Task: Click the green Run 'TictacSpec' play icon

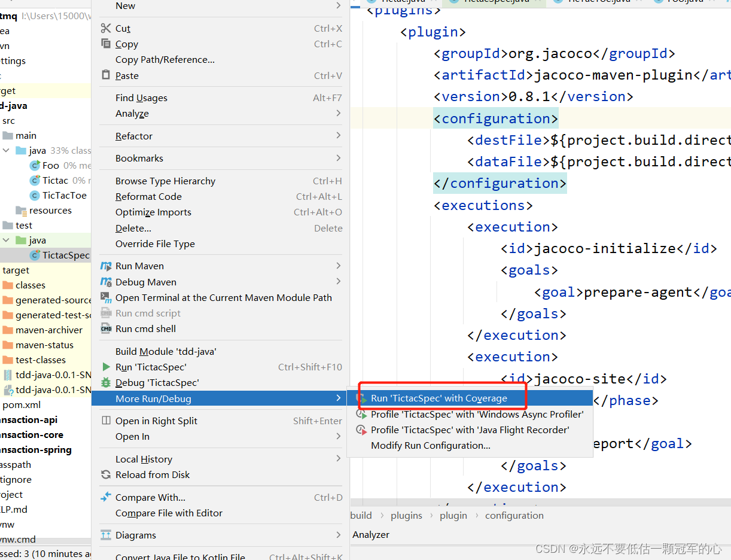Action: (x=106, y=367)
